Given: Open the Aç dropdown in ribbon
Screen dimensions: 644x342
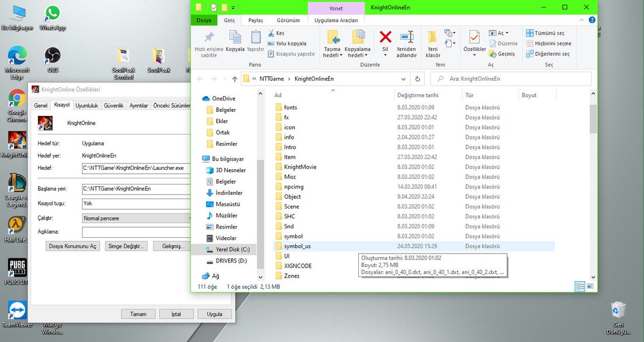Looking at the screenshot, I should pos(499,33).
